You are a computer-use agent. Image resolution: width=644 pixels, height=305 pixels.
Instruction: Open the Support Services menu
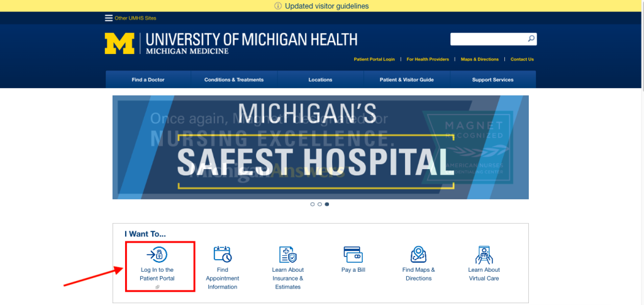tap(493, 80)
